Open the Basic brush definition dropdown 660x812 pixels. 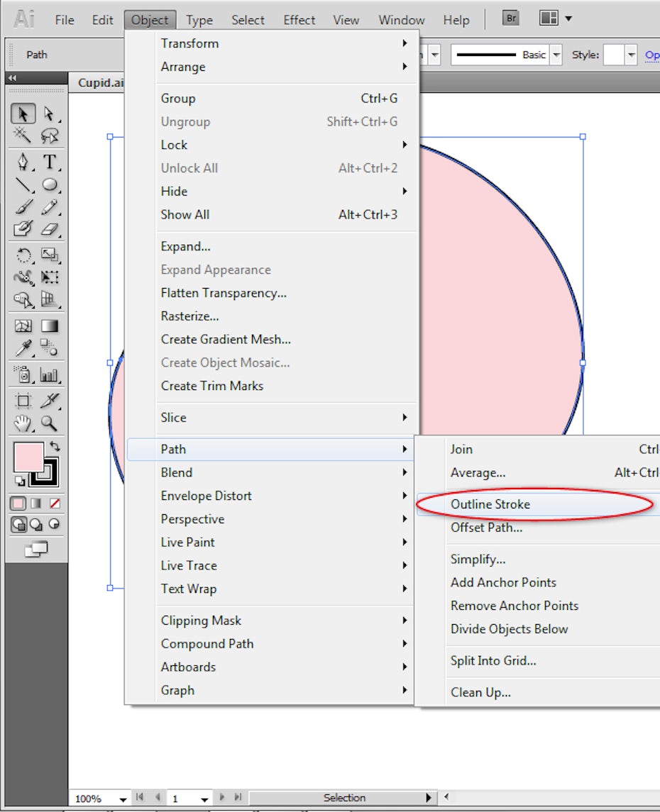click(x=556, y=55)
